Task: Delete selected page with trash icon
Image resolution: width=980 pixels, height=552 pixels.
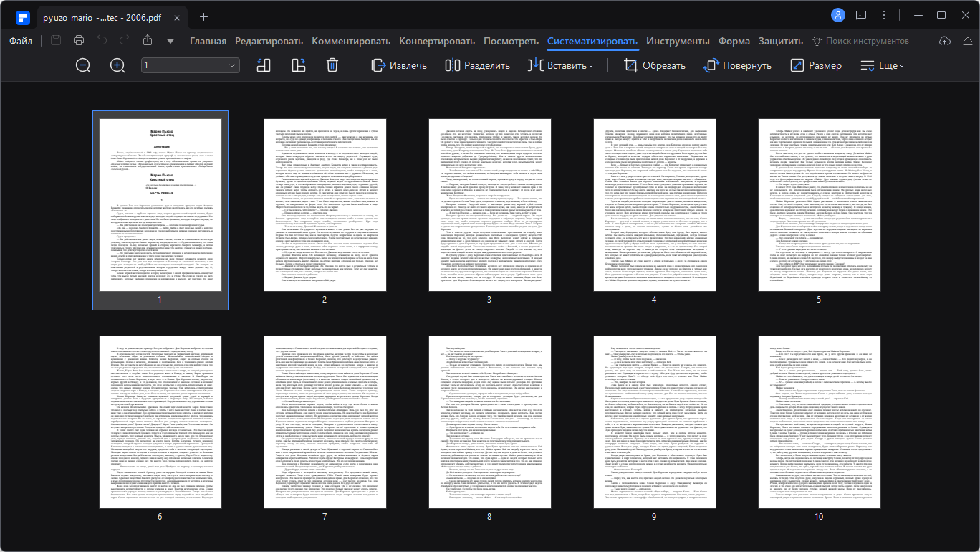Action: click(332, 65)
